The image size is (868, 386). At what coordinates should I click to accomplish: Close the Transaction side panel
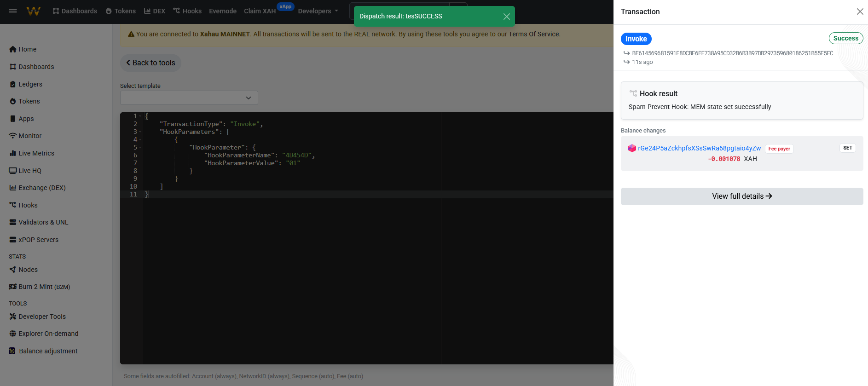click(860, 12)
